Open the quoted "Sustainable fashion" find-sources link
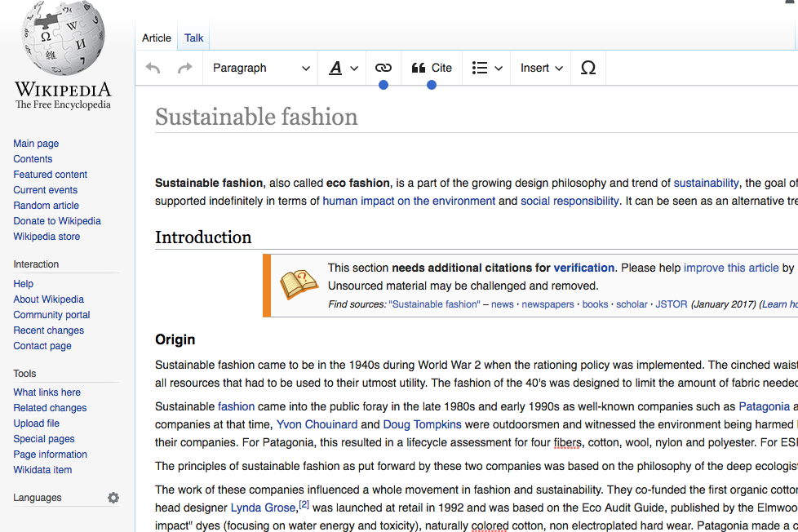Image resolution: width=798 pixels, height=532 pixels. pos(434,304)
